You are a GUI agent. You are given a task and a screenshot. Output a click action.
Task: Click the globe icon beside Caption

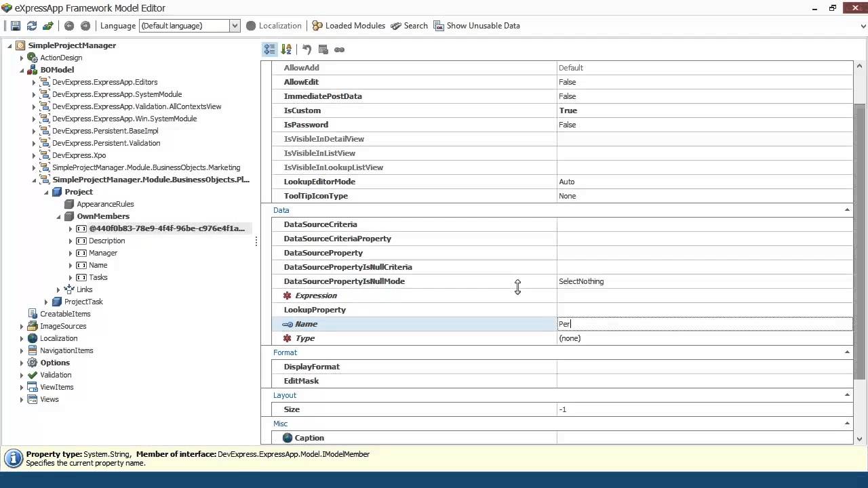point(288,438)
